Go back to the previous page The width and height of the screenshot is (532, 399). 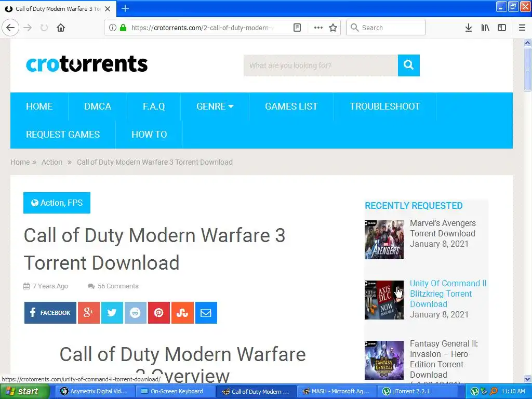pos(10,28)
